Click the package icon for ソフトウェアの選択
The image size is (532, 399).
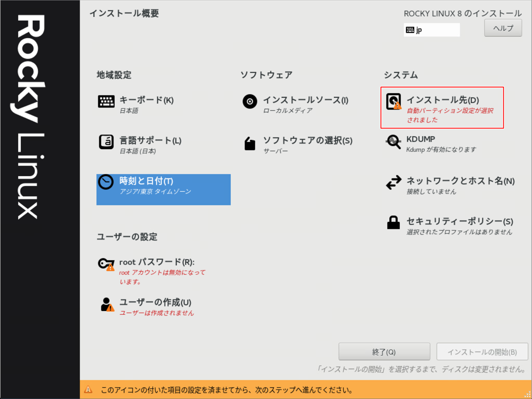pos(249,143)
